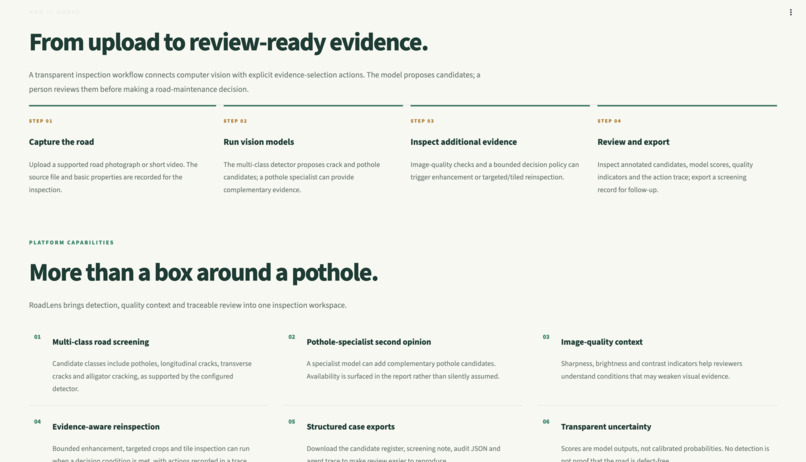Image resolution: width=806 pixels, height=462 pixels.
Task: Click number "06" beside Transparent uncertainty
Action: point(546,422)
